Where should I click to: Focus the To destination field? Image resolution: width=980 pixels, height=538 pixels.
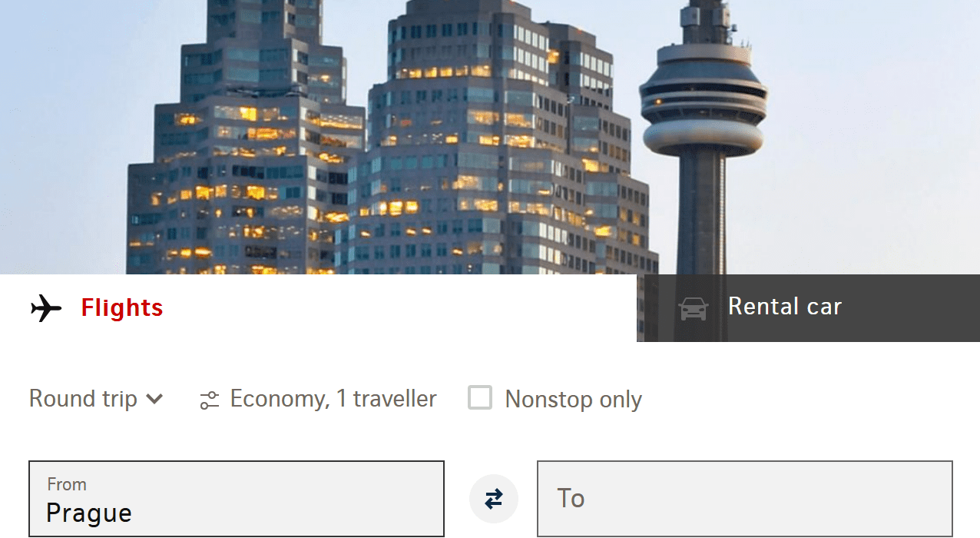745,499
